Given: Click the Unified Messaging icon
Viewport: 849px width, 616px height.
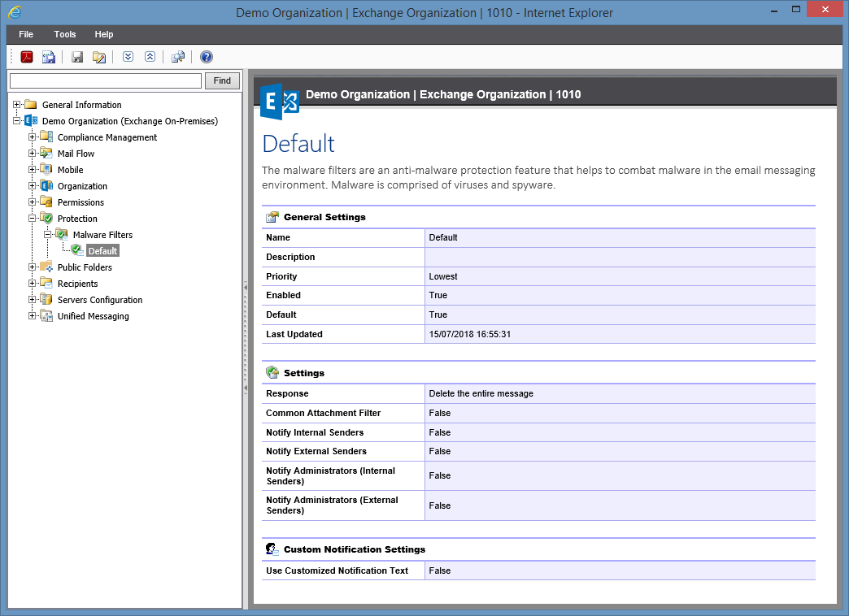Looking at the screenshot, I should pos(46,315).
